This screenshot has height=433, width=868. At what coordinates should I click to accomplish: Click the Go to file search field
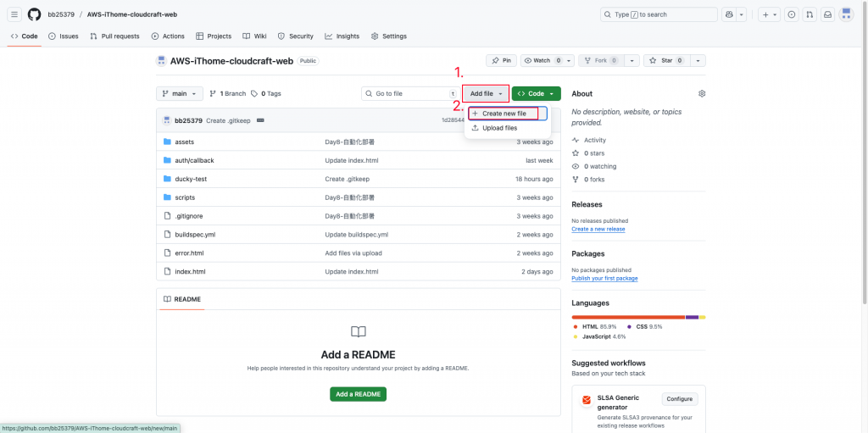pos(410,93)
